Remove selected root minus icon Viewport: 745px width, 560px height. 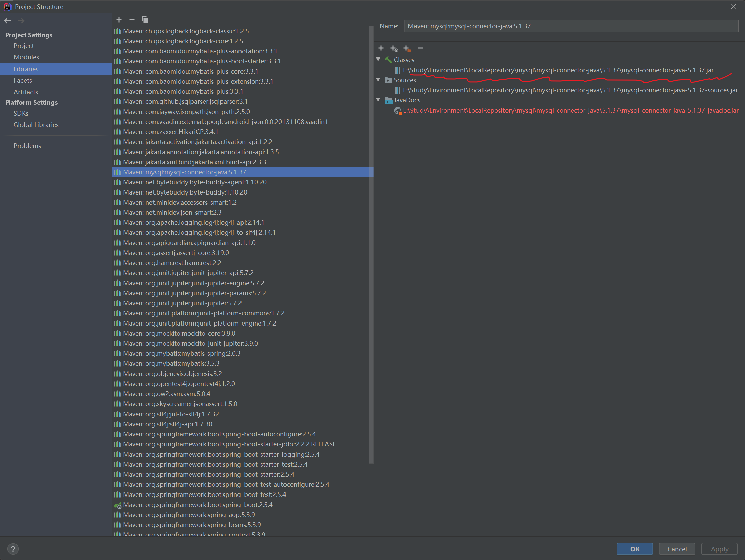coord(420,48)
